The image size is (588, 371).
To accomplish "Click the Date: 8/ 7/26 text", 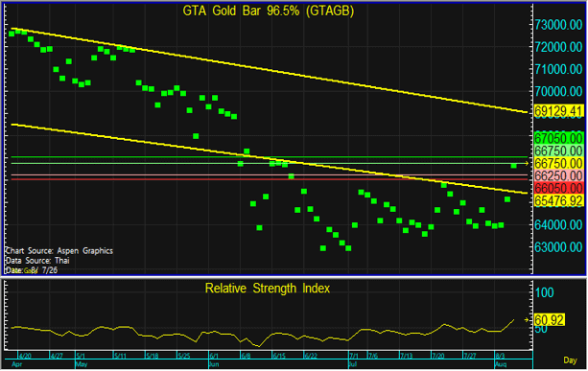I will [31, 270].
